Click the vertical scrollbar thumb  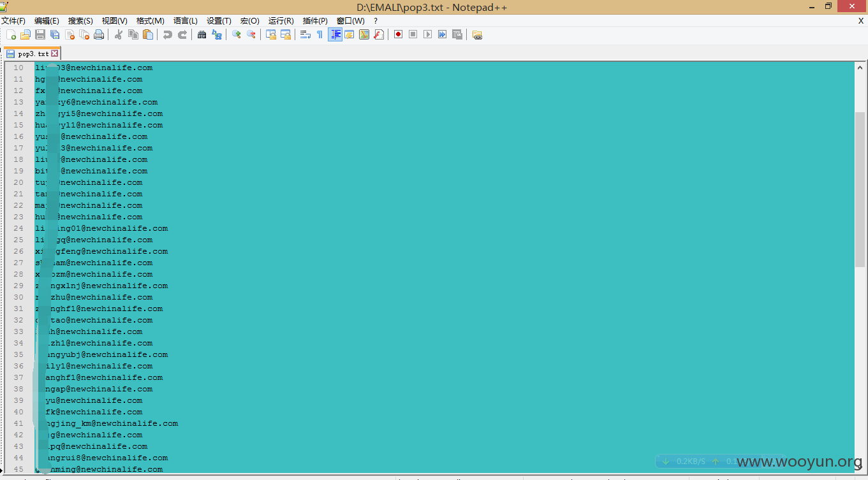point(860,189)
